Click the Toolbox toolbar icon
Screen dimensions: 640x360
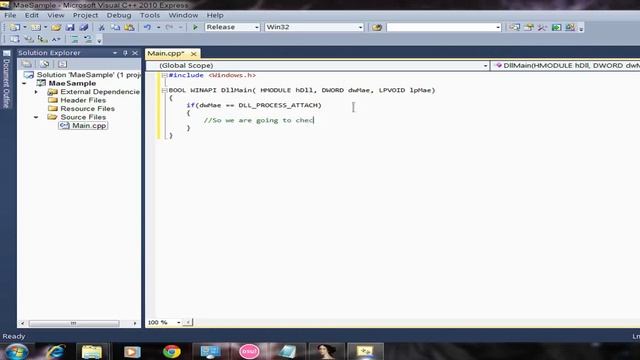pos(542,27)
